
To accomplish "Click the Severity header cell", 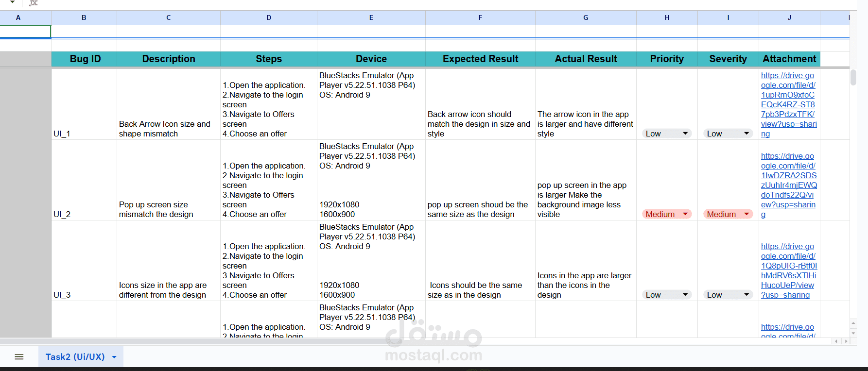I will (x=728, y=59).
